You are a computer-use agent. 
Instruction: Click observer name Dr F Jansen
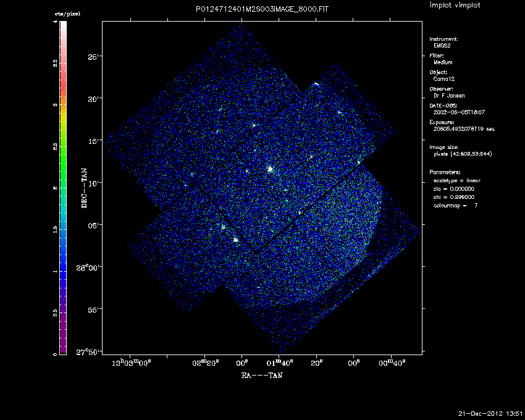[449, 96]
